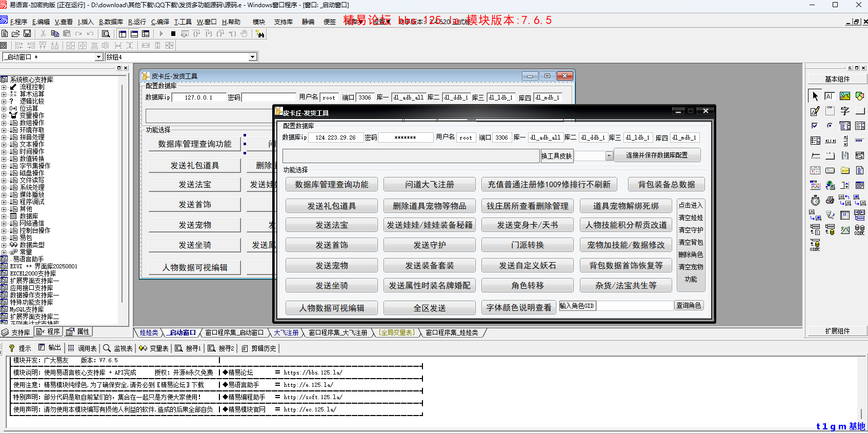This screenshot has width=868, height=434.
Task: Expand the 文本操作 tree node
Action: pos(4,144)
